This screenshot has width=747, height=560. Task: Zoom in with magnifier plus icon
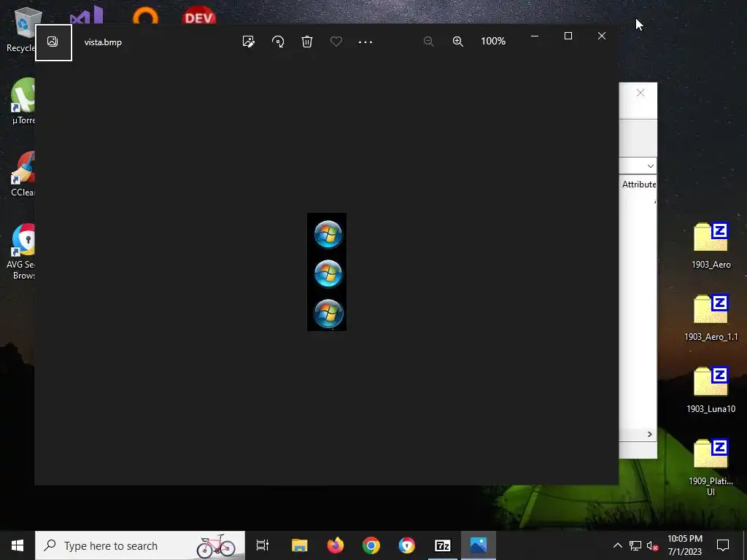(458, 42)
